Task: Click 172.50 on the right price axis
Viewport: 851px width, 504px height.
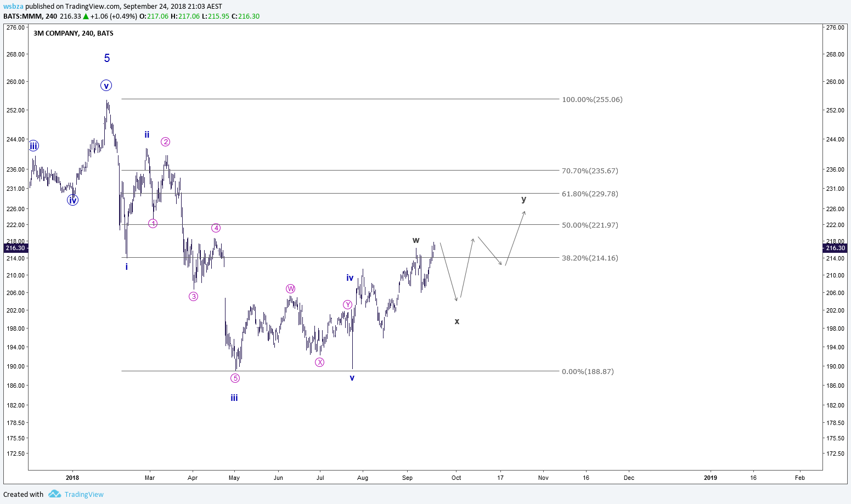Action: coord(836,454)
